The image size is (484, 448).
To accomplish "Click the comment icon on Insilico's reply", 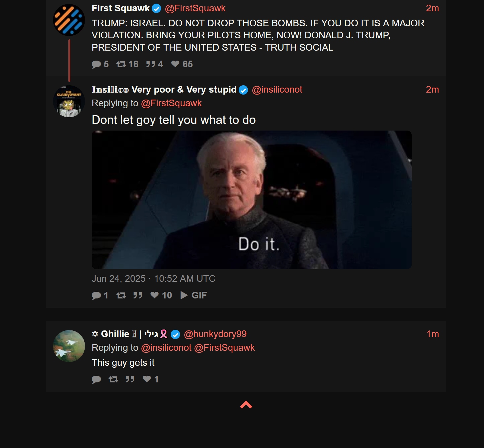I will click(96, 295).
